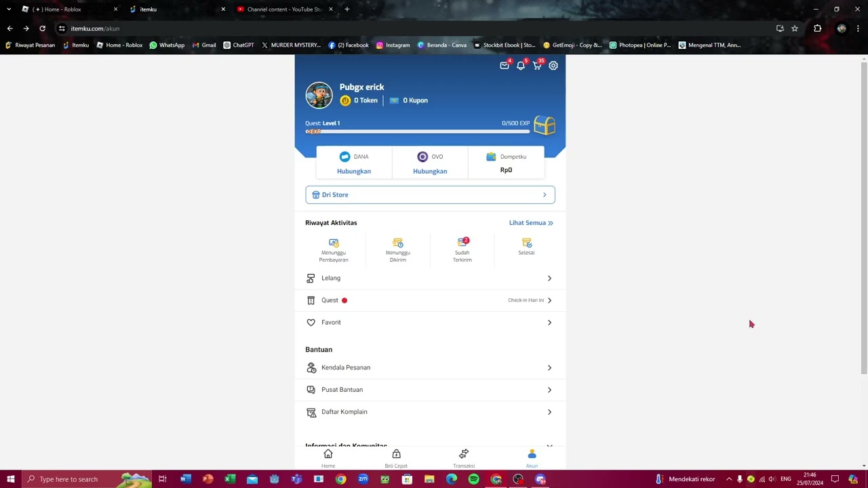Open Spotify from the taskbar

[473, 479]
